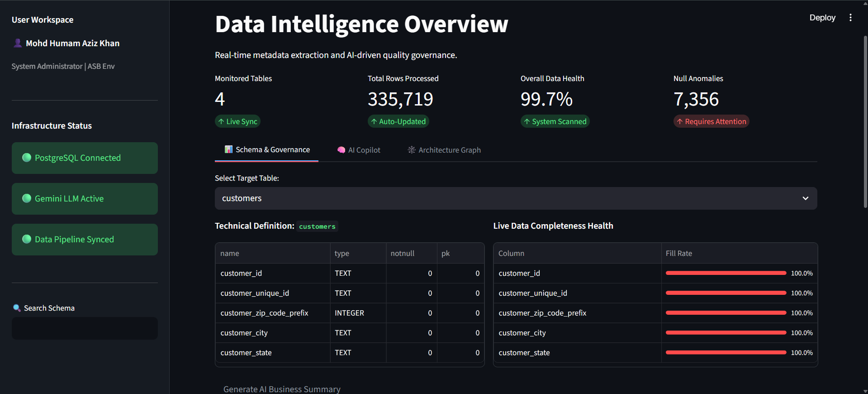Click the green 'customers' code label
The image size is (868, 394).
(x=317, y=226)
